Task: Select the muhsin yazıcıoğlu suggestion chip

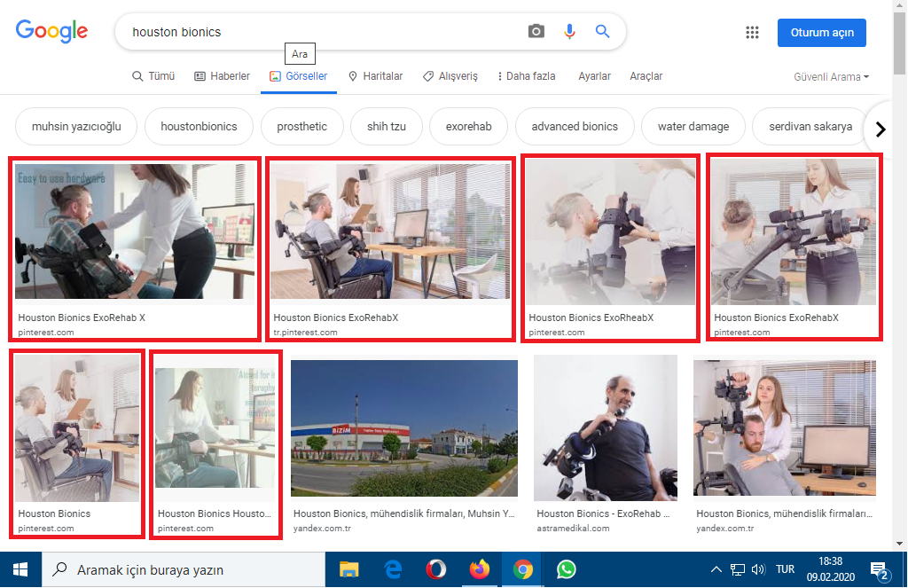Action: coord(76,126)
